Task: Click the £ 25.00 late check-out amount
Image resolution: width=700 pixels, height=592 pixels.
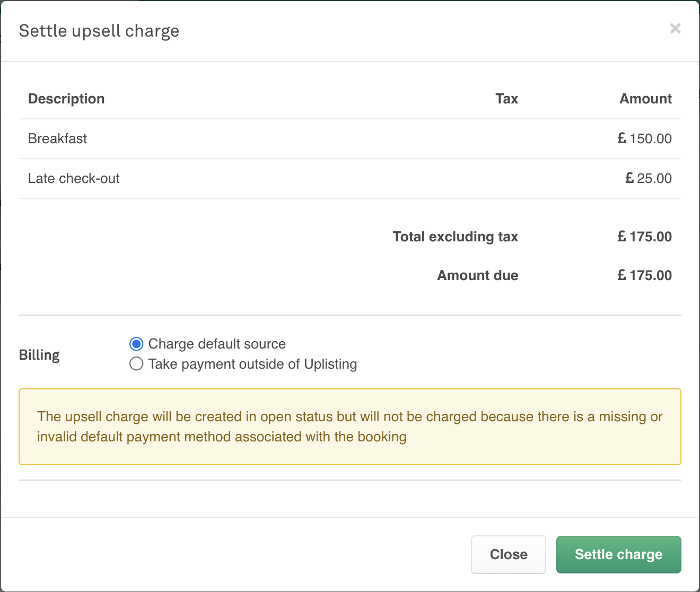Action: pos(648,179)
